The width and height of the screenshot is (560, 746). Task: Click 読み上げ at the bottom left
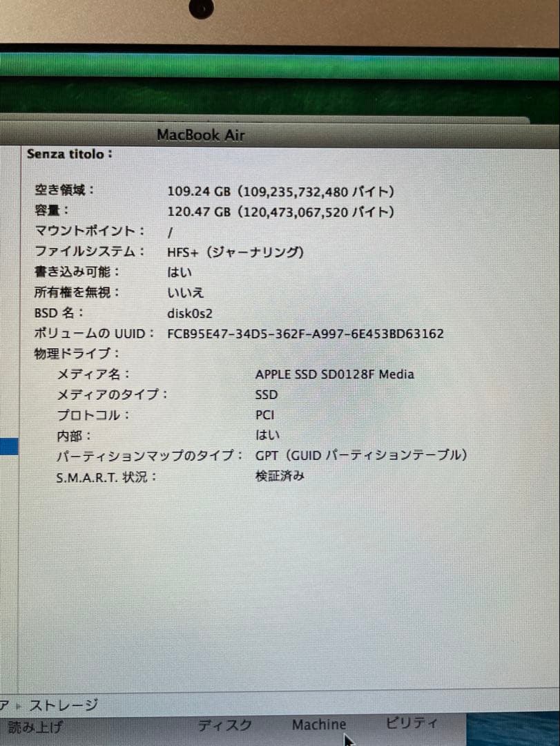pos(31,728)
